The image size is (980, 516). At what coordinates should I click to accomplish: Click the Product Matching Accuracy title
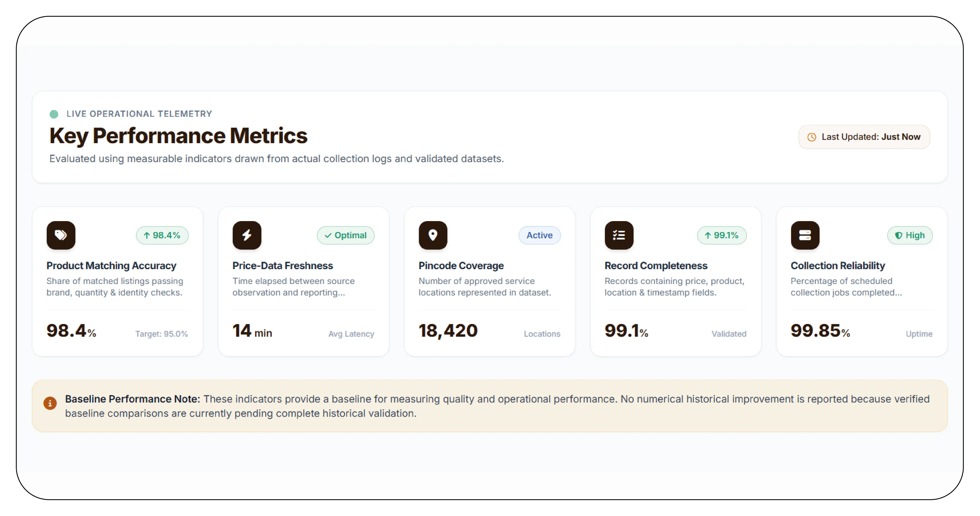click(x=112, y=265)
